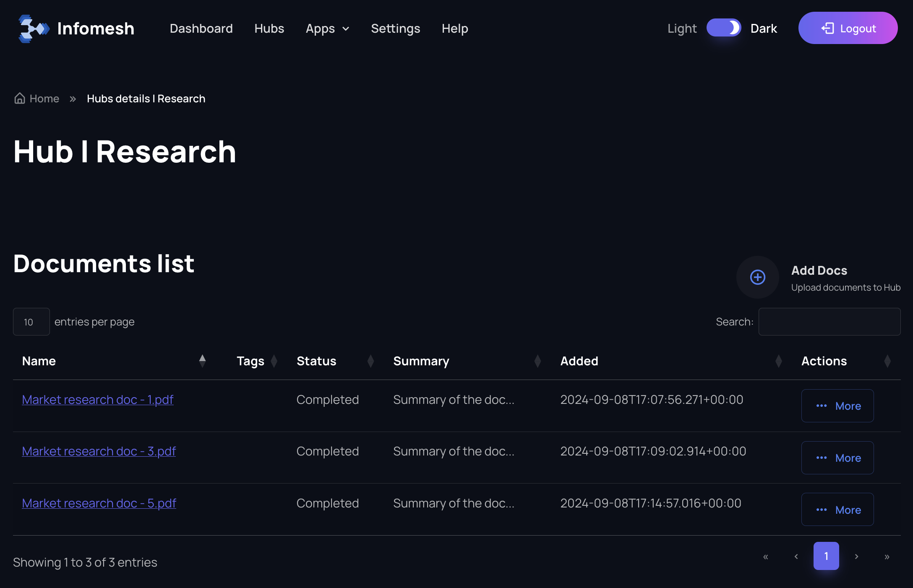
Task: Go to first page double-chevron
Action: [766, 557]
